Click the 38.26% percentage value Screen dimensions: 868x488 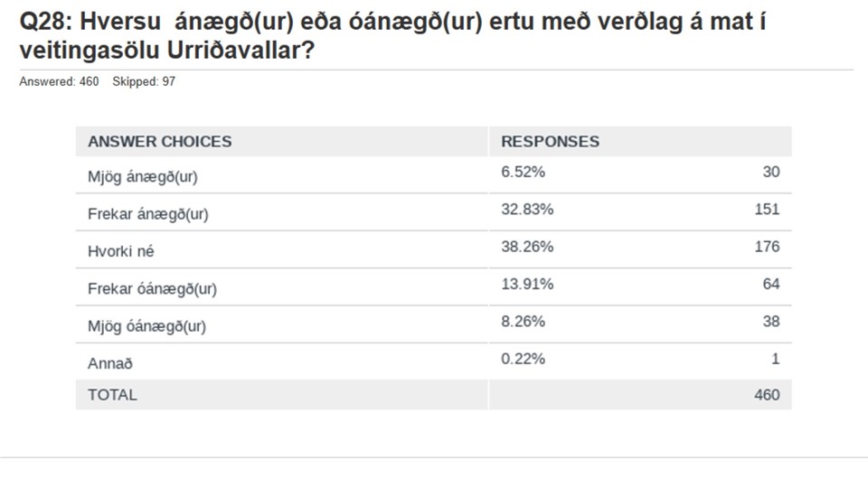pos(527,247)
